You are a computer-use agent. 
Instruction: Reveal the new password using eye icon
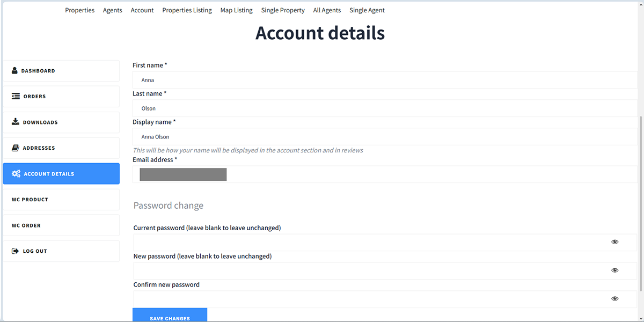pos(615,270)
